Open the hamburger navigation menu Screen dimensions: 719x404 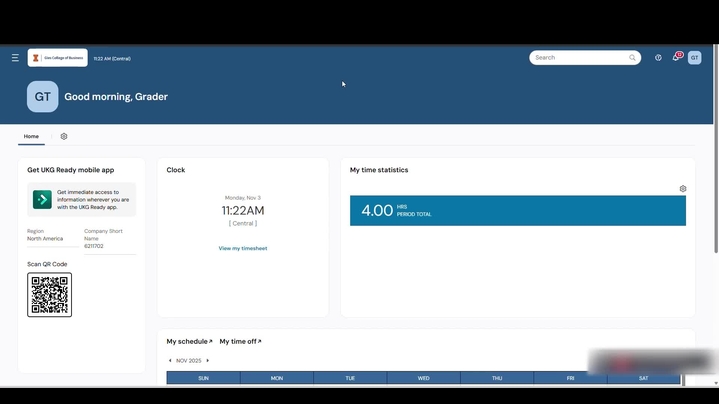(x=15, y=58)
